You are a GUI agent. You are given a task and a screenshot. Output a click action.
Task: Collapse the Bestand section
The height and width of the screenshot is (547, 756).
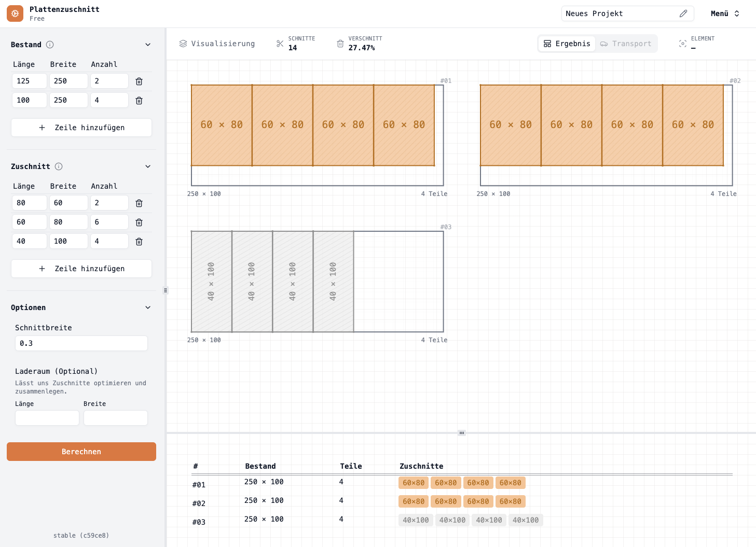(x=148, y=45)
